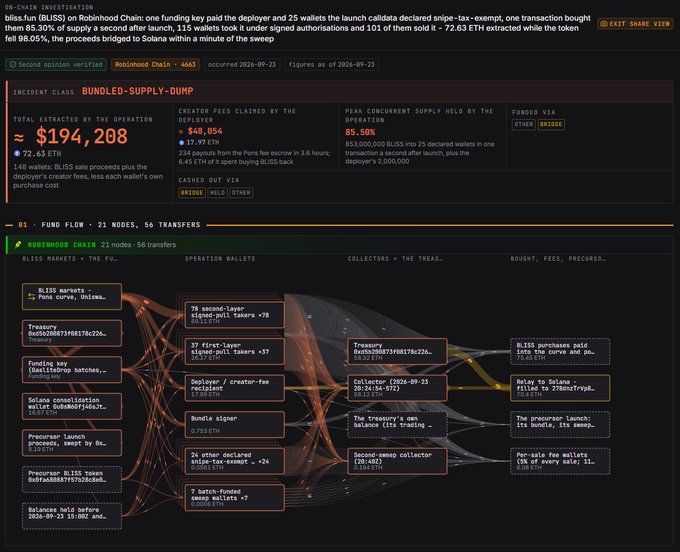Click the BOUGHT, FEES, PRECURSO column heading
Screen dimensions: 680x552
click(558, 258)
